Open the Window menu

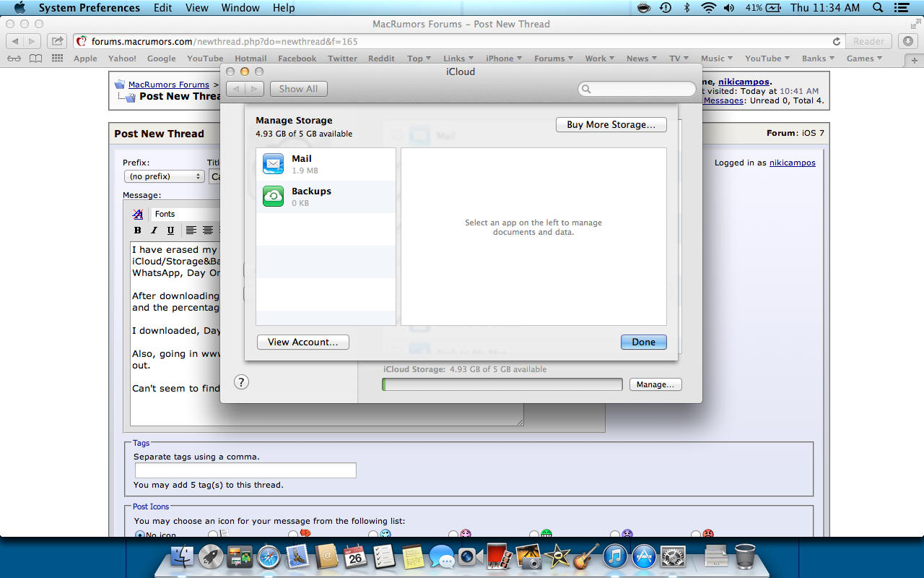pyautogui.click(x=240, y=8)
